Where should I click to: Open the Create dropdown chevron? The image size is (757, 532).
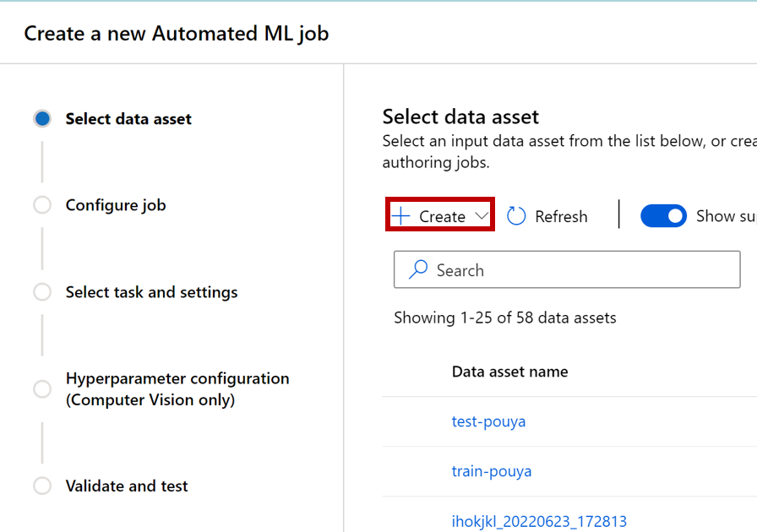point(482,216)
